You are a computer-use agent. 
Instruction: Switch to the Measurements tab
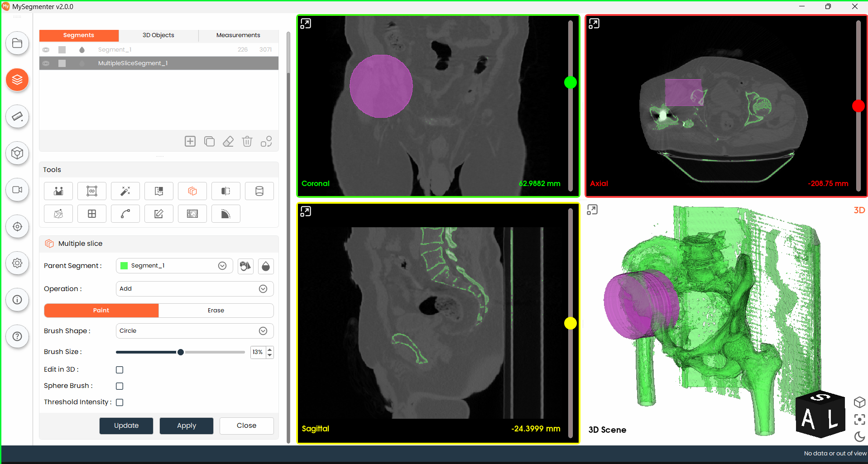pos(238,35)
